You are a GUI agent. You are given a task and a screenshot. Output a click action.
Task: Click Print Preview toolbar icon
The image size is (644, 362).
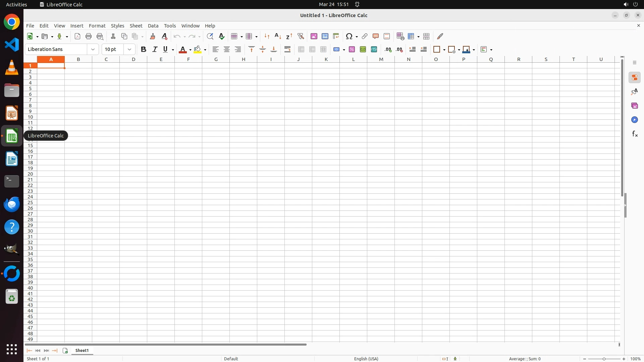pos(100,36)
